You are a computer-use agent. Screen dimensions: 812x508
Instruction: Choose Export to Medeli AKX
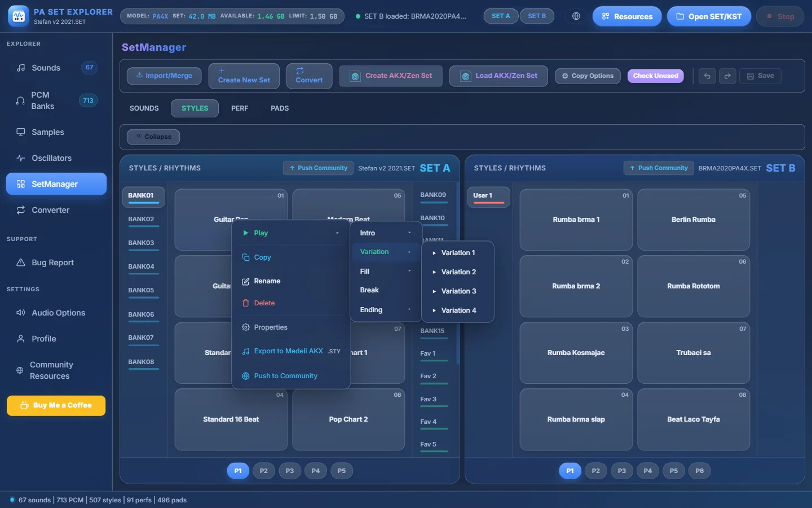pyautogui.click(x=291, y=351)
